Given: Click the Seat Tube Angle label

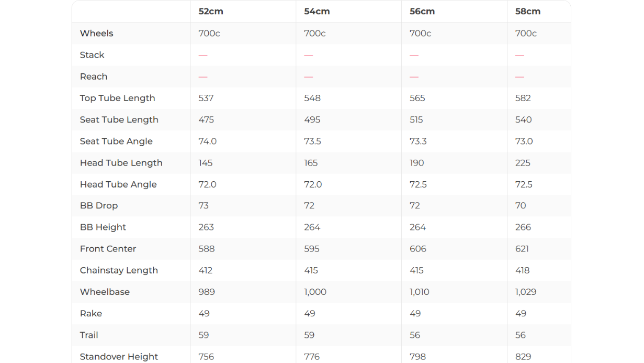Looking at the screenshot, I should (116, 141).
